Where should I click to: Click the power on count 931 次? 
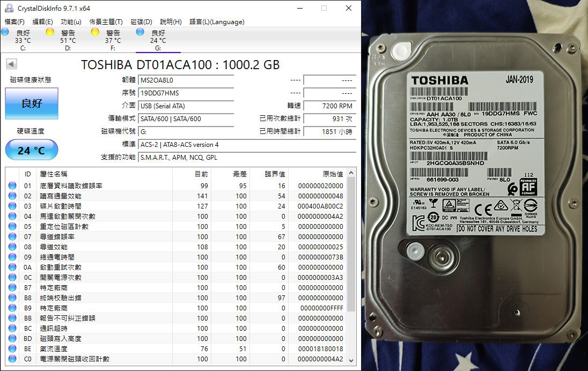329,119
